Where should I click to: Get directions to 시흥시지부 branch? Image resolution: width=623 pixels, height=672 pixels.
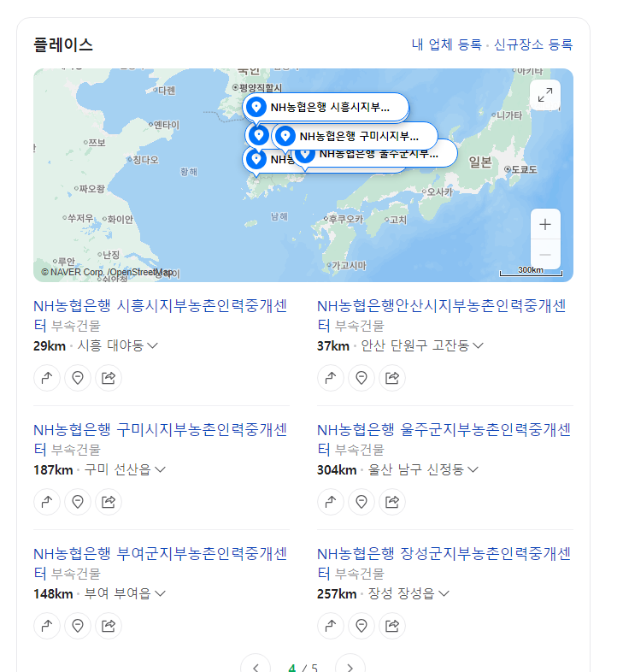coord(47,378)
